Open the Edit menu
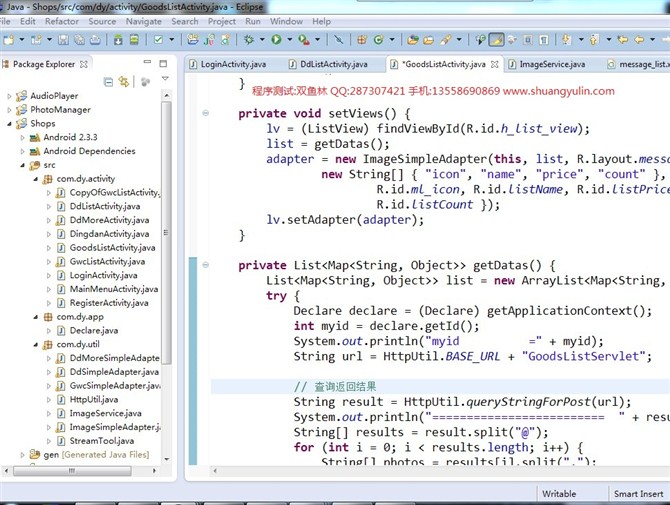 click(x=28, y=21)
